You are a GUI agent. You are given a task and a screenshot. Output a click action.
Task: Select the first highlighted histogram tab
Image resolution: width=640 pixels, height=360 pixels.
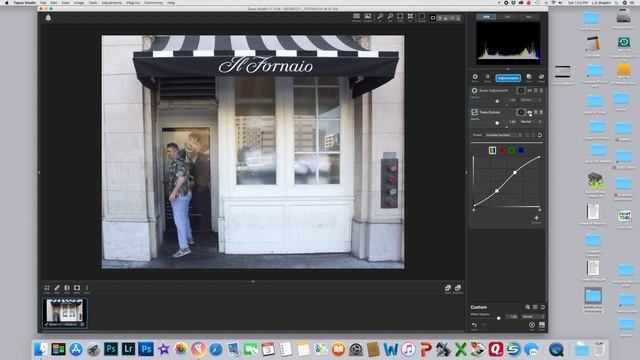pos(486,17)
